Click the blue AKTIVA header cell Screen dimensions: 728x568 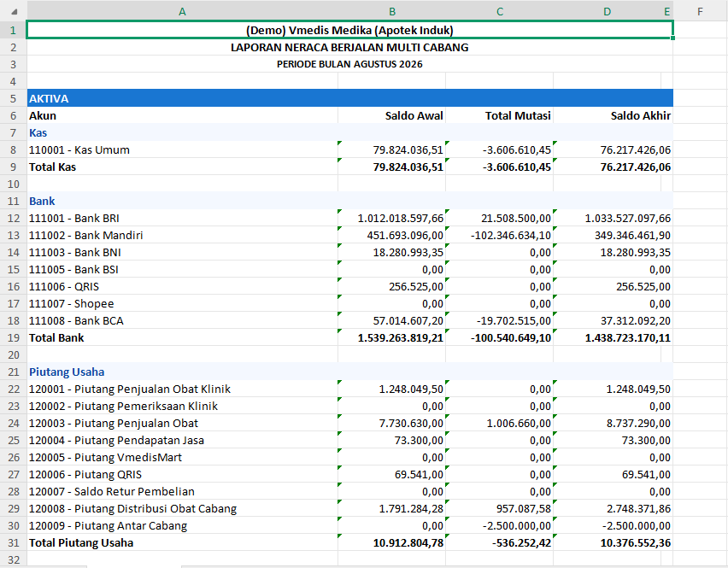point(349,98)
